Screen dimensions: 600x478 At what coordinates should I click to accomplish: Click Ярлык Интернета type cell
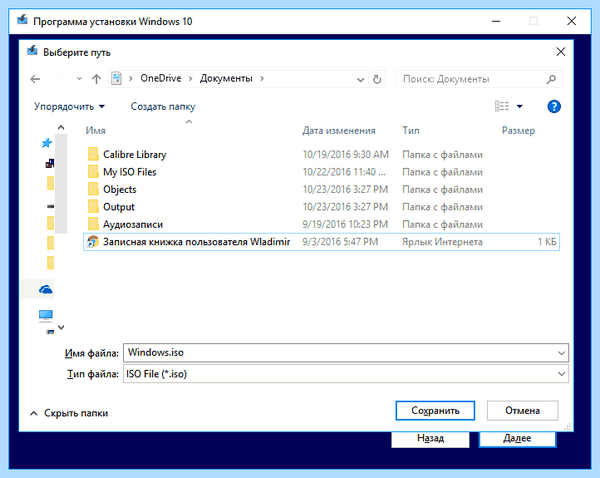tap(442, 242)
